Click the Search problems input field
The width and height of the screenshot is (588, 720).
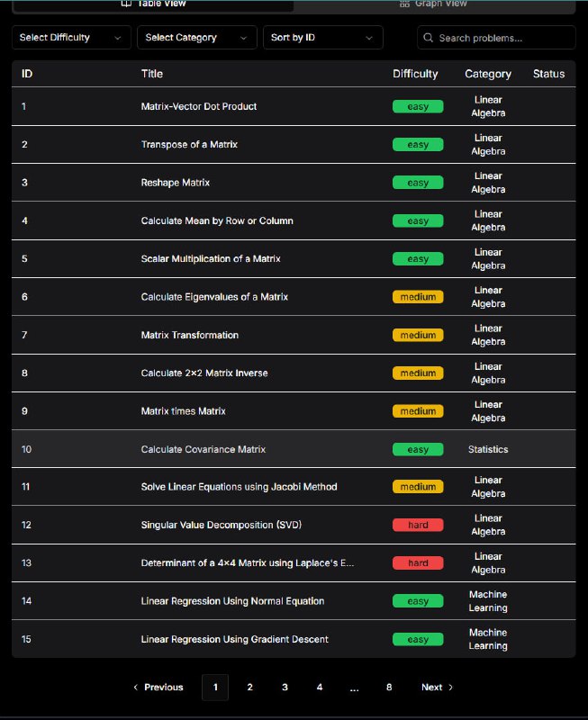coord(502,38)
